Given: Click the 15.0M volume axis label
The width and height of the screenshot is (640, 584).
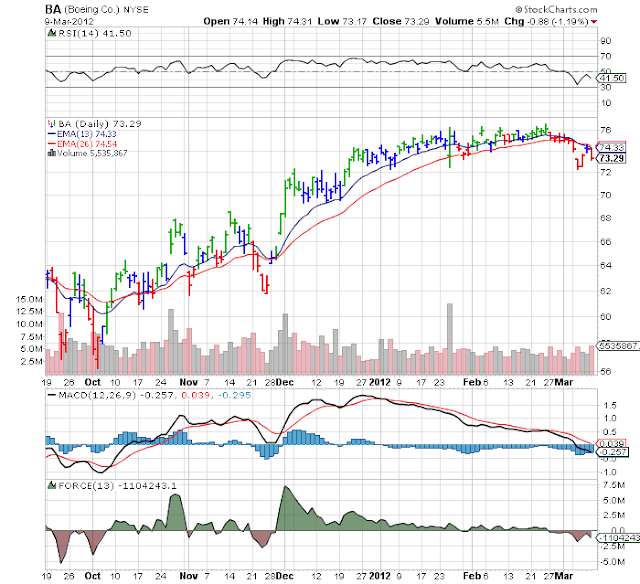Looking at the screenshot, I should (29, 299).
